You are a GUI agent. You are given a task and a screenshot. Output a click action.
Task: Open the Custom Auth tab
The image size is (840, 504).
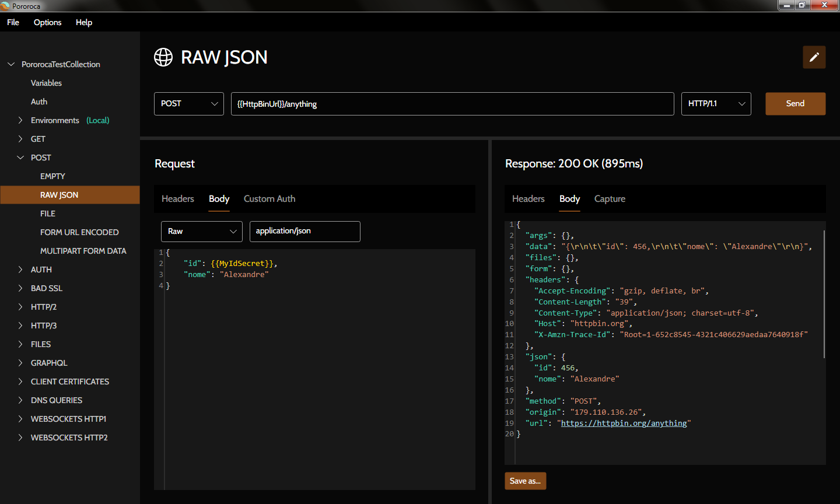click(x=269, y=199)
